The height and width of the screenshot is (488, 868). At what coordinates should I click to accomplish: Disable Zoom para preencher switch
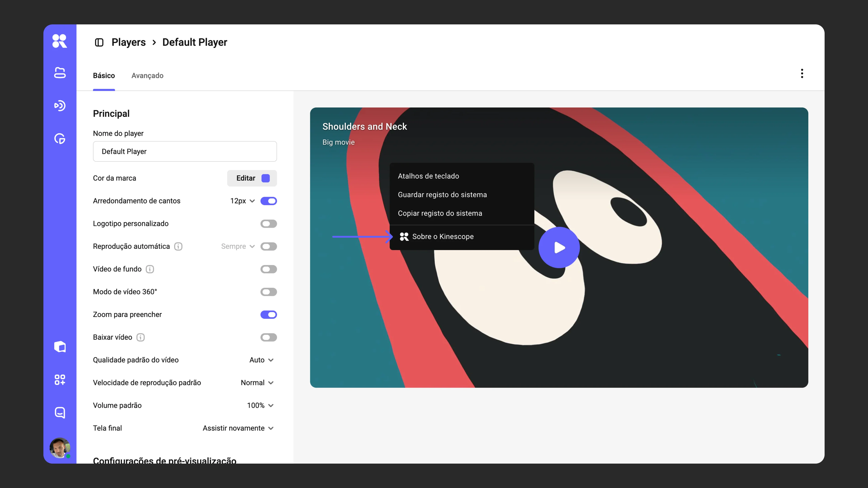269,314
